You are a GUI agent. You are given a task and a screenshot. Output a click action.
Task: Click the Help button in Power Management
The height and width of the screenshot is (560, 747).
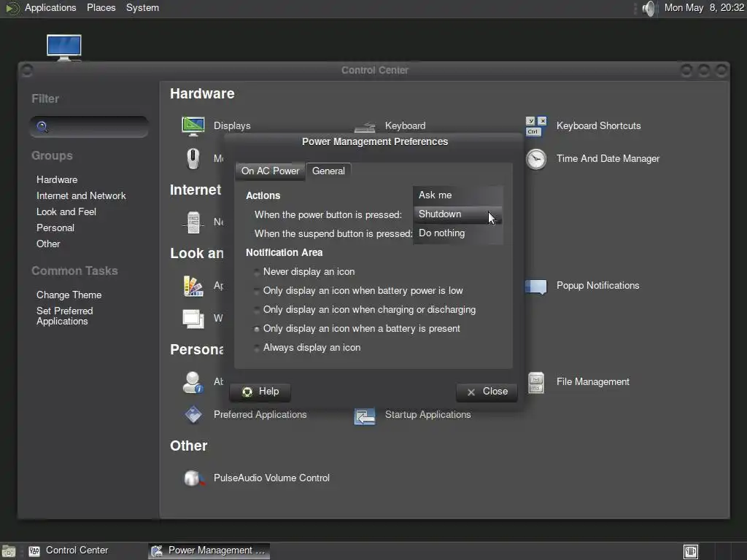[x=260, y=392]
